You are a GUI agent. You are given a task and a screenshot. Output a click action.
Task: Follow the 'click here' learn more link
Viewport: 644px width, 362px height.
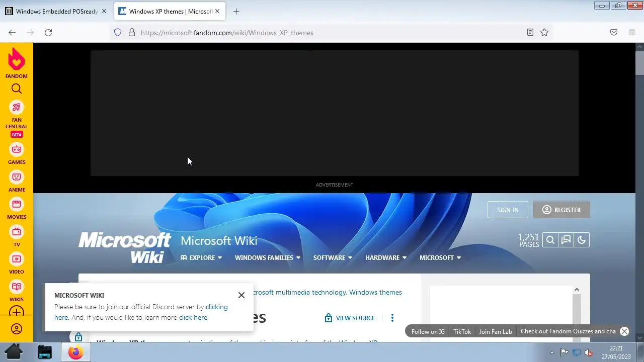[193, 317]
